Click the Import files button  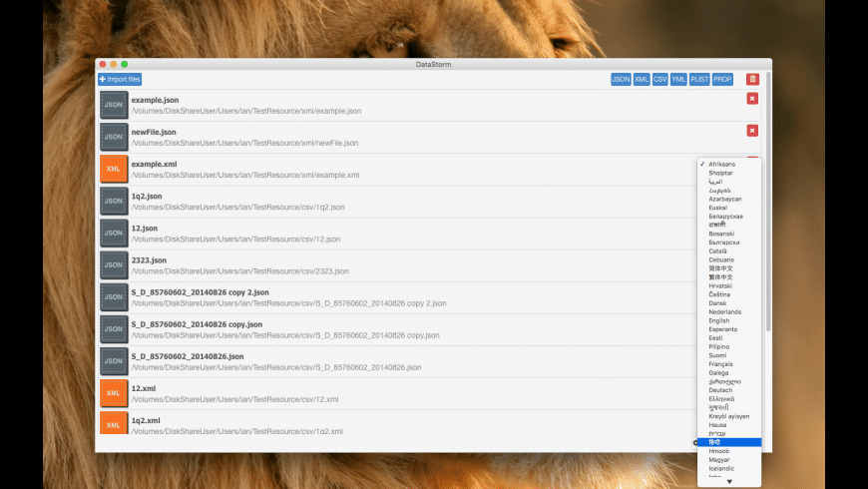point(120,79)
